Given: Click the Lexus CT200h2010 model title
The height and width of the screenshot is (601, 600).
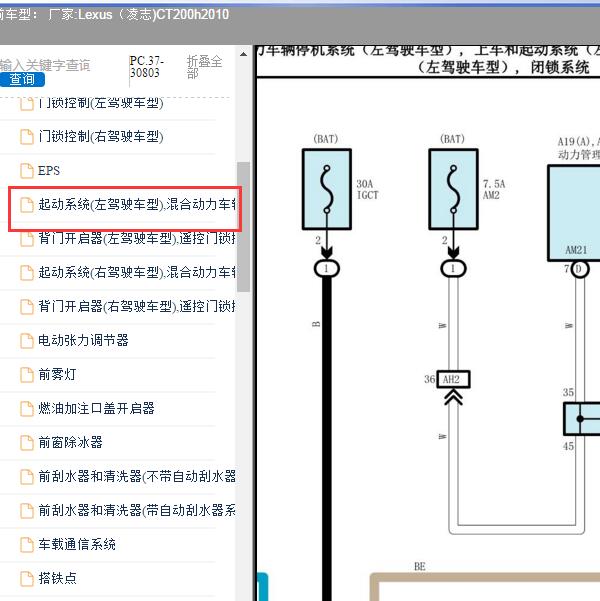Looking at the screenshot, I should (154, 15).
